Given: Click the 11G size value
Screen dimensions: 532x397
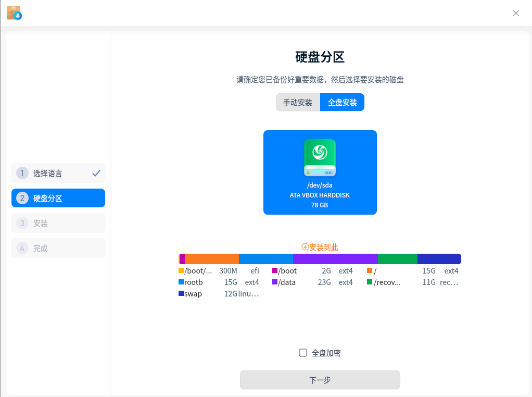Looking at the screenshot, I should point(429,282).
